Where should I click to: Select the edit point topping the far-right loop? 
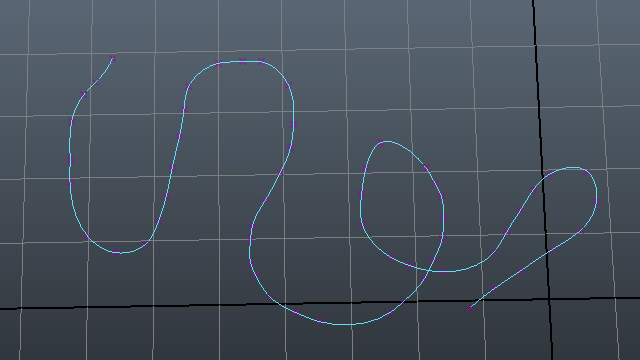(587, 171)
